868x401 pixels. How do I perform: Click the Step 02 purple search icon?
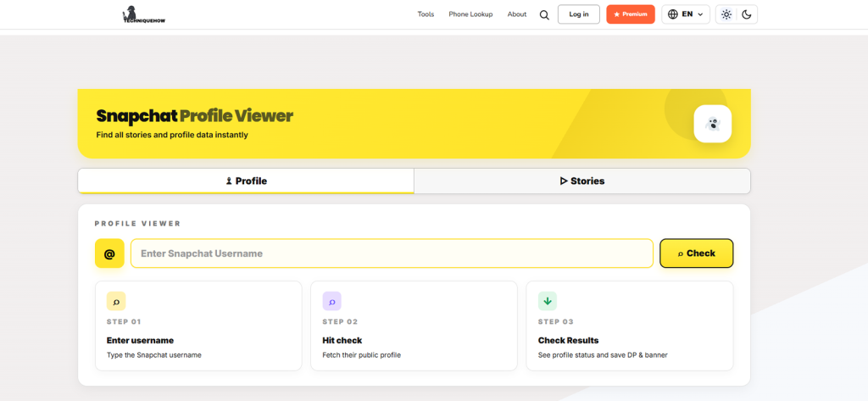(332, 301)
